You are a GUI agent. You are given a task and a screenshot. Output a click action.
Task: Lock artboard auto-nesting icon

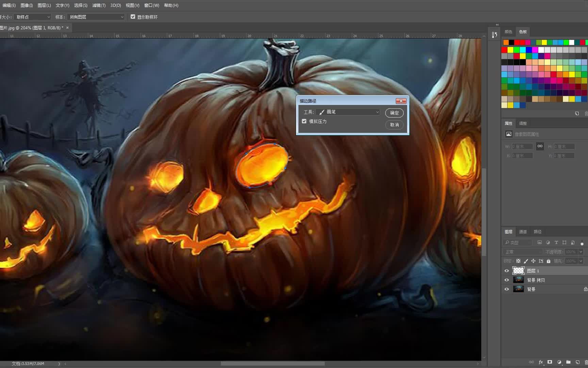point(541,261)
